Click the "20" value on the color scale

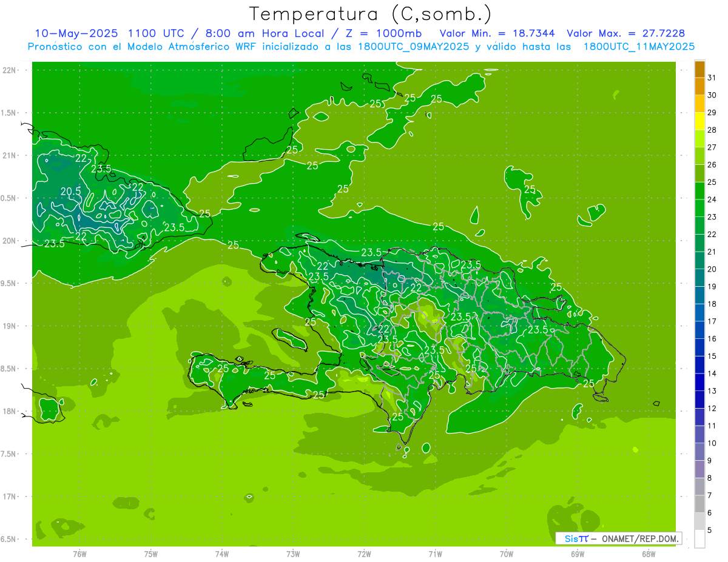(712, 269)
